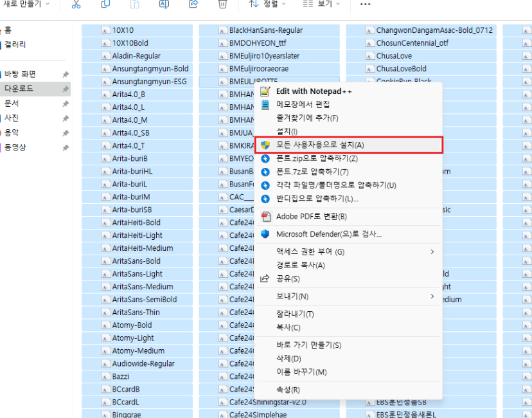Select BCcardB font file
Image resolution: width=532 pixels, height=418 pixels.
point(137,389)
